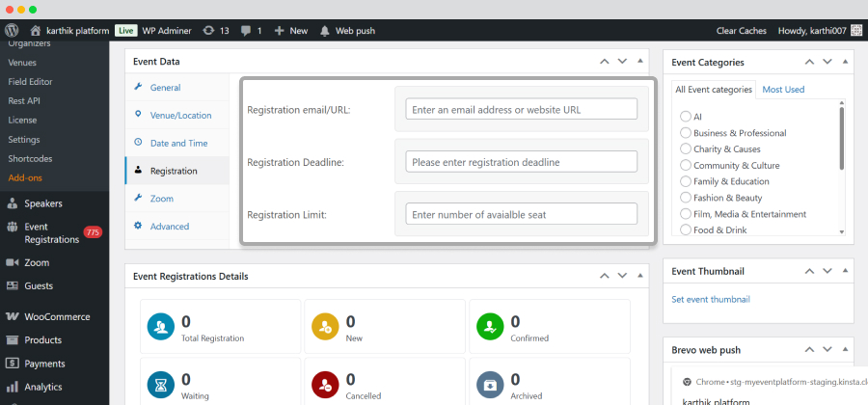This screenshot has width=868, height=405.
Task: Click the categories list scrollbar
Action: pyautogui.click(x=841, y=138)
